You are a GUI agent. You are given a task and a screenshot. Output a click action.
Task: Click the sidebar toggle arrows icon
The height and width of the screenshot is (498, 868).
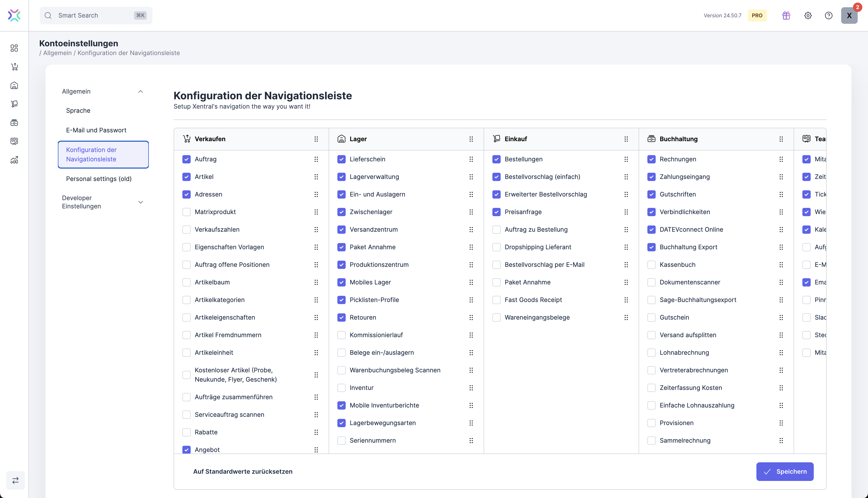point(16,480)
